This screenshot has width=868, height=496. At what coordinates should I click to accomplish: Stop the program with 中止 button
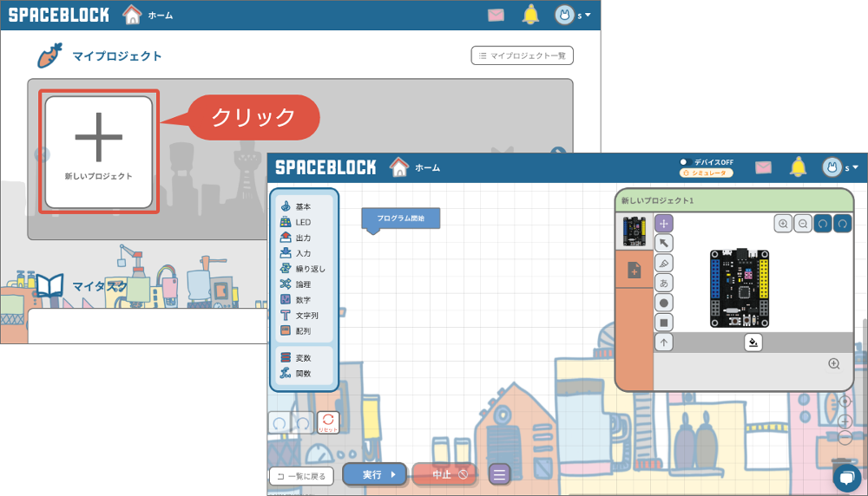coord(445,474)
